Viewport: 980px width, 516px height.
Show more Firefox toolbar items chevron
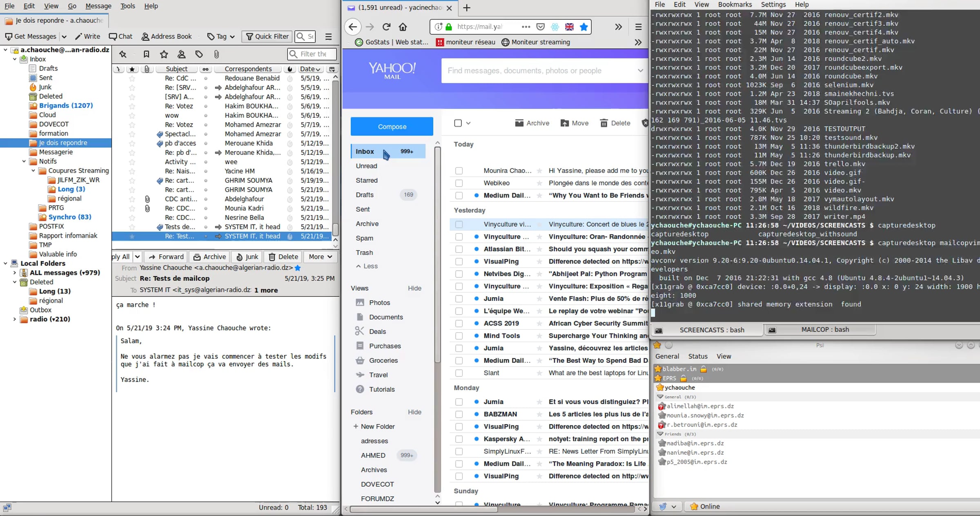pyautogui.click(x=619, y=27)
